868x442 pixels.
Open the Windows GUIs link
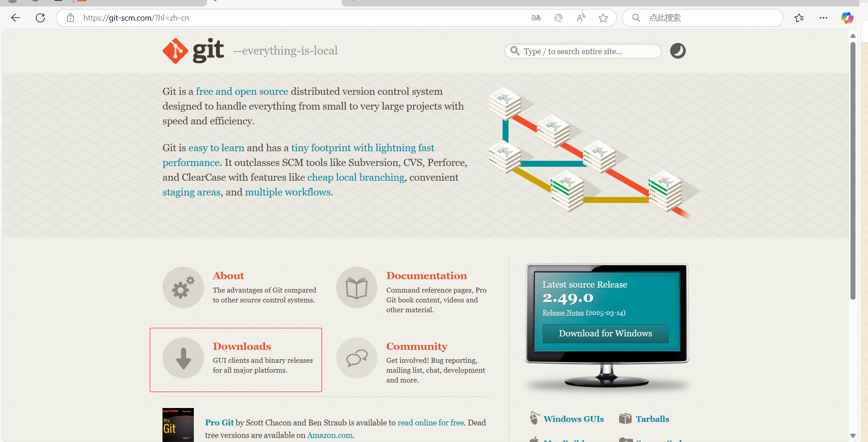click(573, 419)
